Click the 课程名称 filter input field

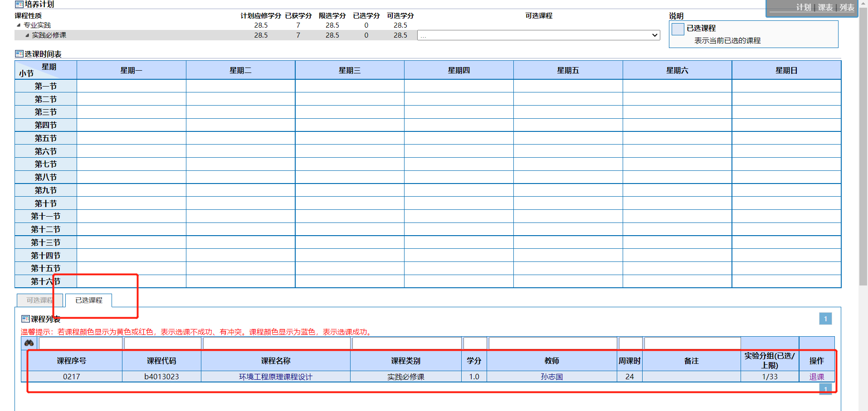(276, 343)
